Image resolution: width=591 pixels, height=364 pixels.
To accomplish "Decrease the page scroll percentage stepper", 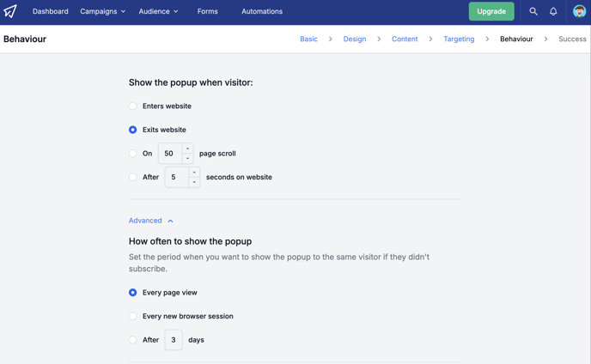I will pyautogui.click(x=187, y=158).
